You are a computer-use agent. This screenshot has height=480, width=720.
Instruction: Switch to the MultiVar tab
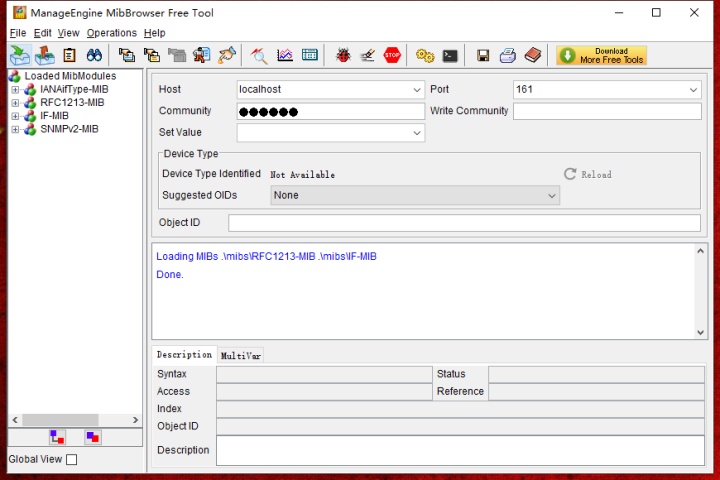tap(241, 356)
